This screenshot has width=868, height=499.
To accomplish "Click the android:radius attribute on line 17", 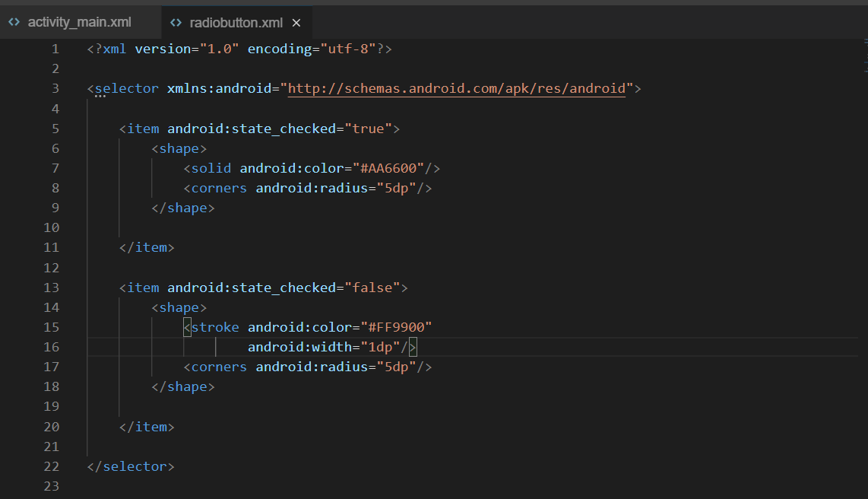I will 312,367.
